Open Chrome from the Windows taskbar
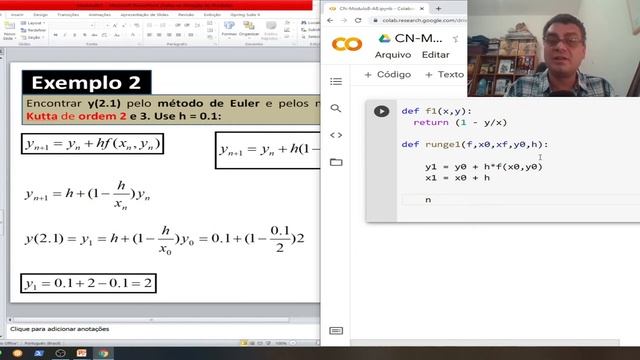The image size is (640, 360). point(103,353)
